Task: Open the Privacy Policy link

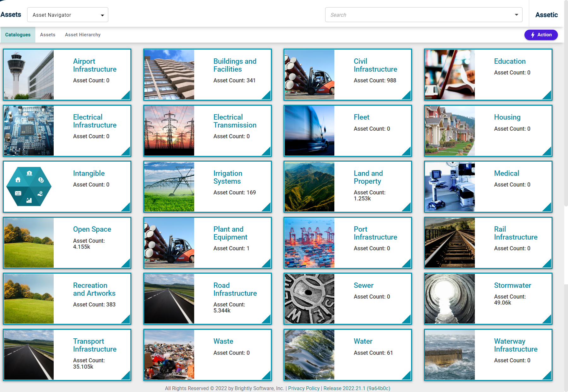Action: (x=304, y=388)
